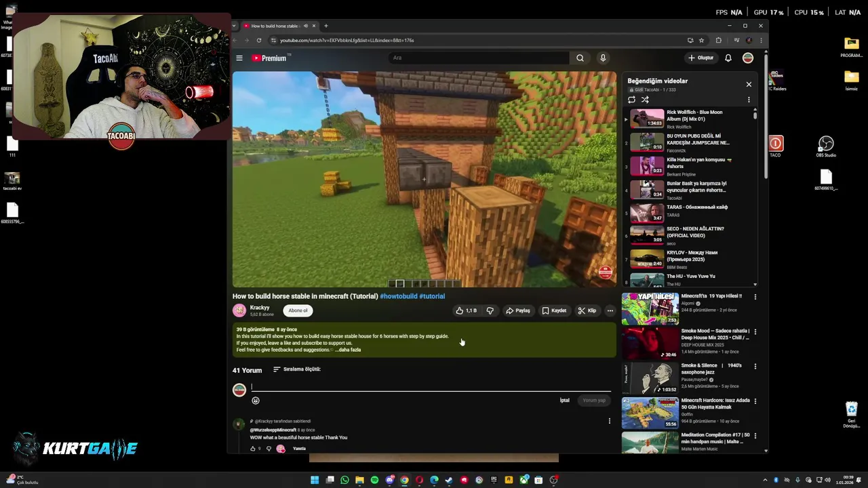868x488 pixels.
Task: Toggle playlist shuffle button
Action: point(645,100)
